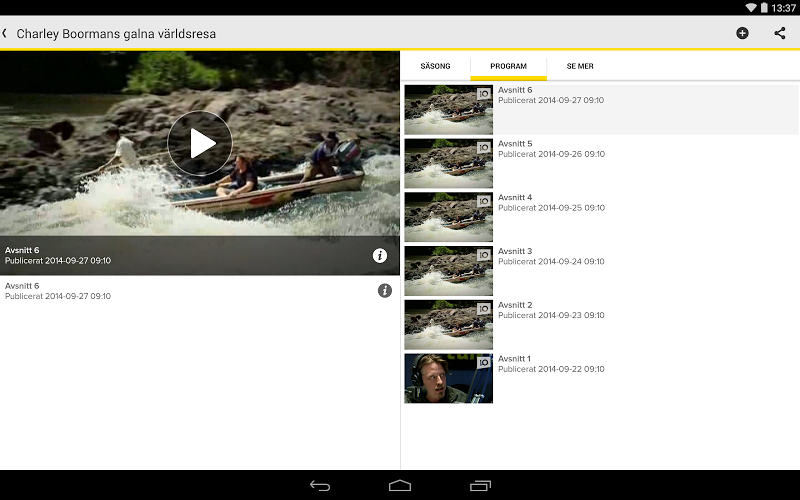The height and width of the screenshot is (500, 800).
Task: Click 'Publicerat 2014-09-26 09:10' text
Action: click(x=552, y=154)
